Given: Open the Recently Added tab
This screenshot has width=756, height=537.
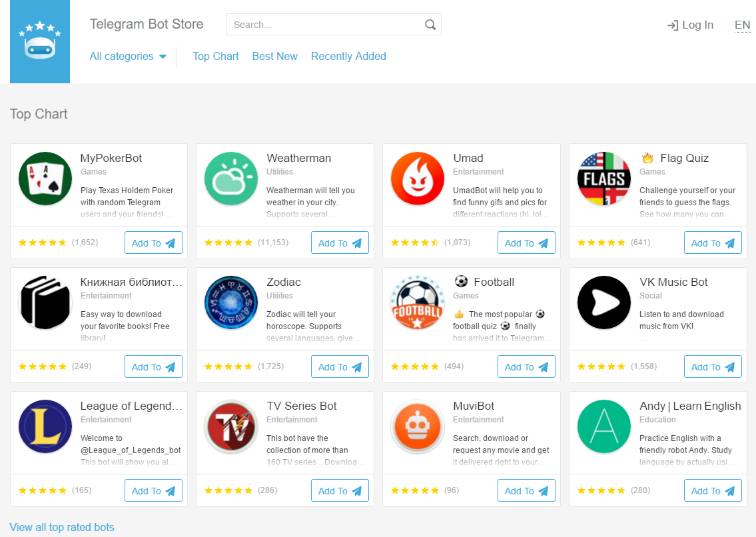Looking at the screenshot, I should coord(348,57).
